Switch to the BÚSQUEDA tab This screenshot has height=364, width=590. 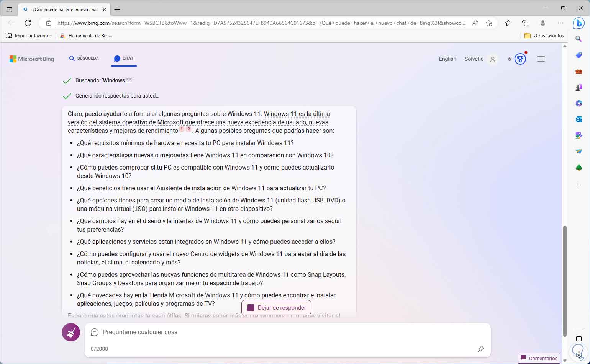click(x=84, y=59)
